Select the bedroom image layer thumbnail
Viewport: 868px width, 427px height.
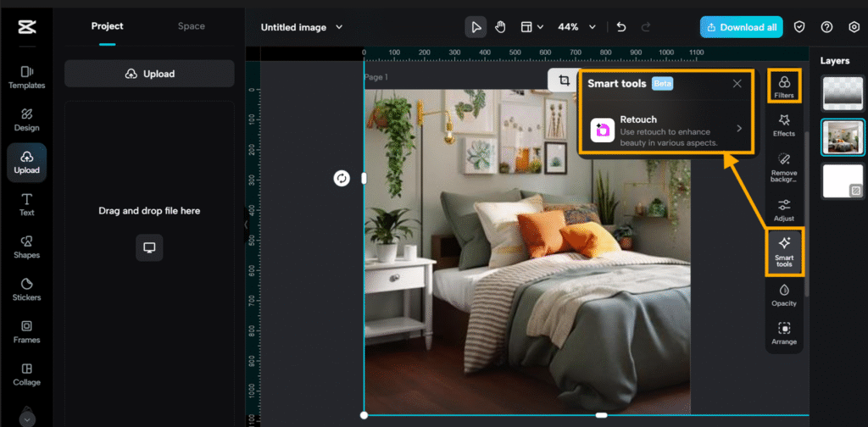843,137
